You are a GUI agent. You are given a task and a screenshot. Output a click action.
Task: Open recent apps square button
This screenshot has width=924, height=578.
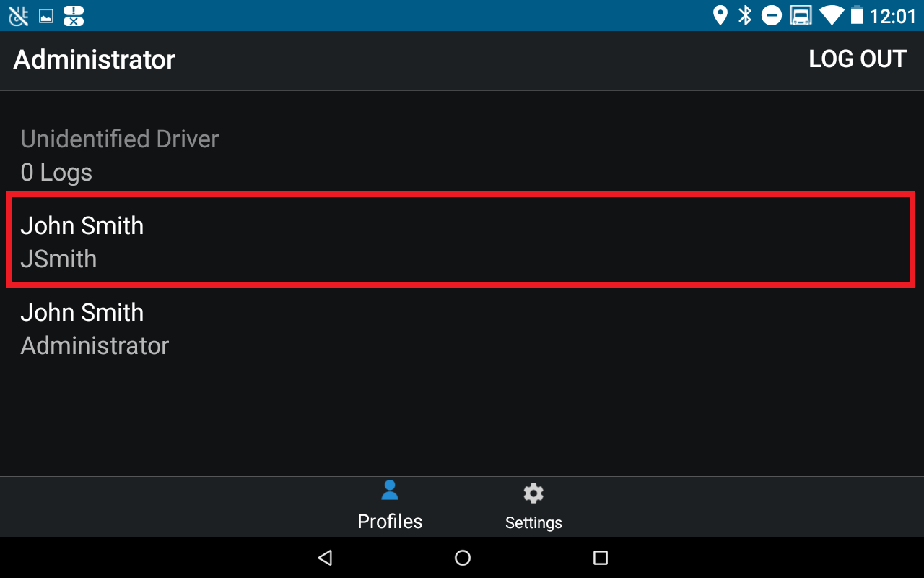600,557
